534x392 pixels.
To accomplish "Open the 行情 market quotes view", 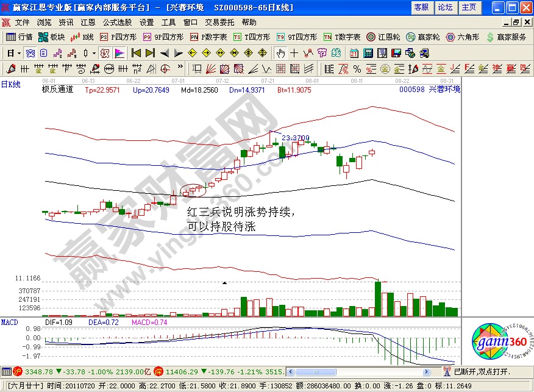I will pyautogui.click(x=20, y=37).
